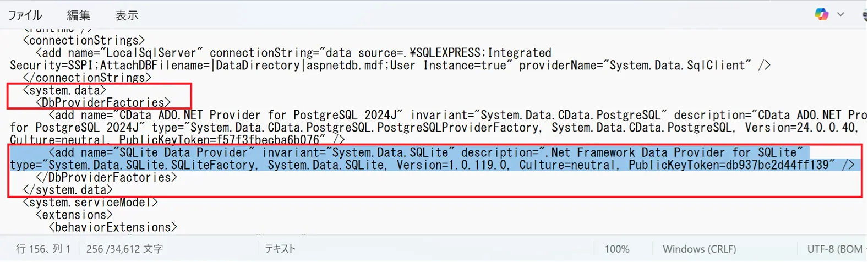
Task: Open the 表示 menu
Action: coord(126,15)
